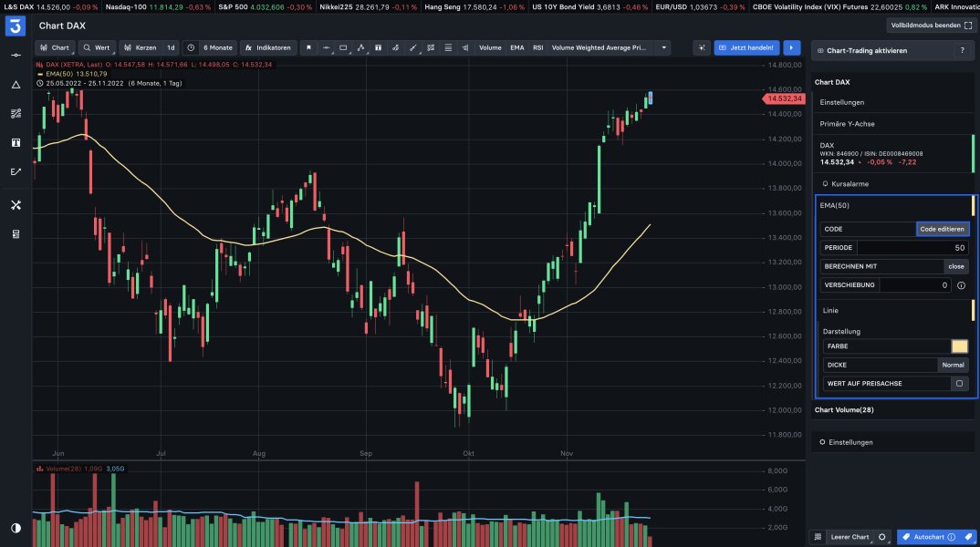Toggle the Wert auf Preisachse checkbox
980x547 pixels.
pyautogui.click(x=958, y=384)
